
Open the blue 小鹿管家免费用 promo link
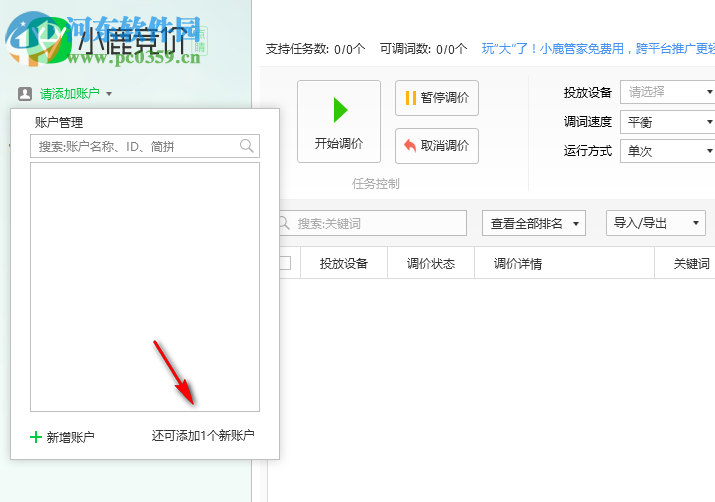pos(598,48)
